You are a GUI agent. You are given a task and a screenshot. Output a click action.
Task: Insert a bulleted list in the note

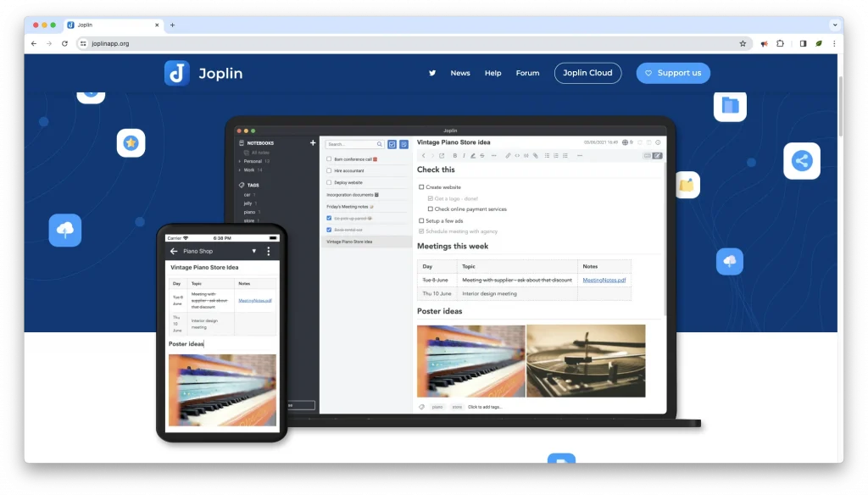(x=547, y=156)
